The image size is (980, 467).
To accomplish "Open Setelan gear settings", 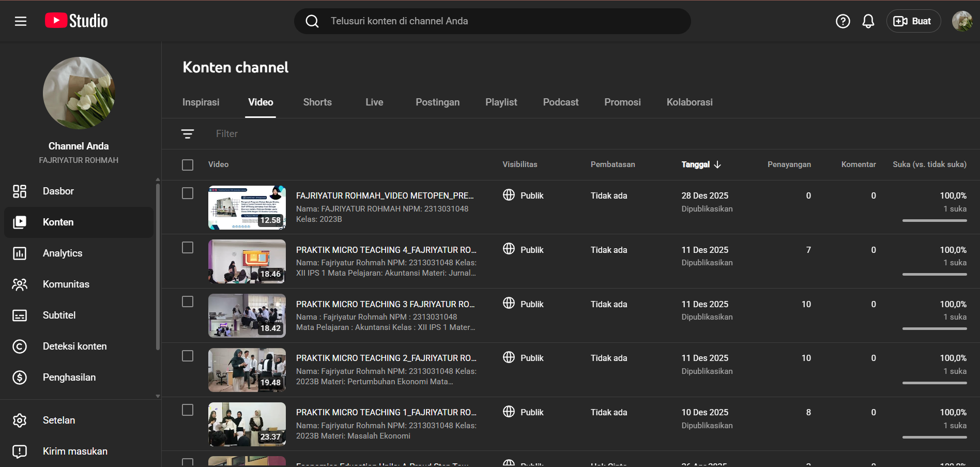I will 58,420.
